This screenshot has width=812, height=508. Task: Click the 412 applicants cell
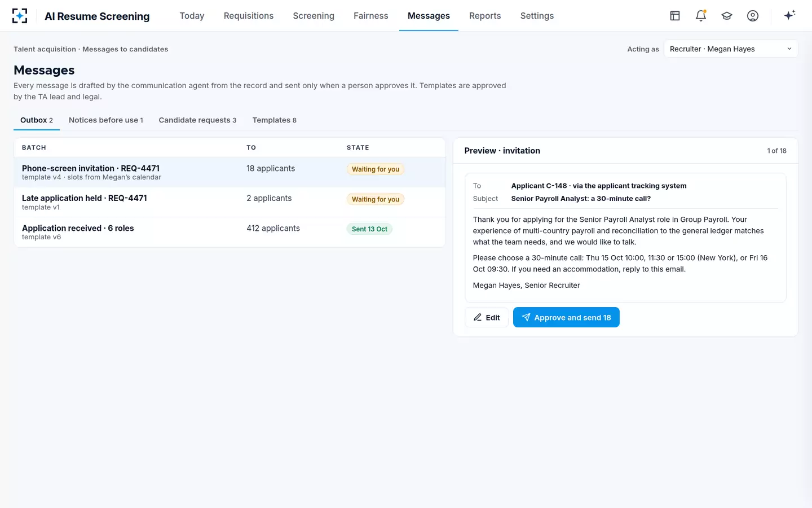pyautogui.click(x=273, y=228)
